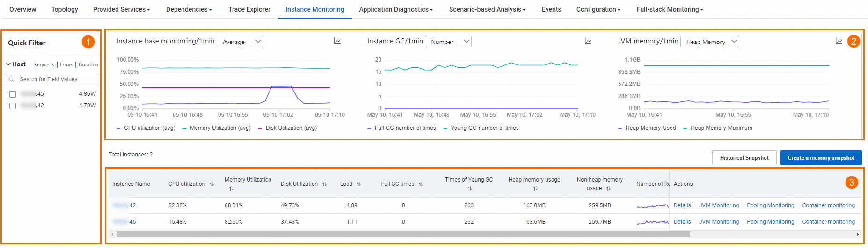Sort by Disk Utilization column
This screenshot has height=248, width=868.
(x=324, y=184)
